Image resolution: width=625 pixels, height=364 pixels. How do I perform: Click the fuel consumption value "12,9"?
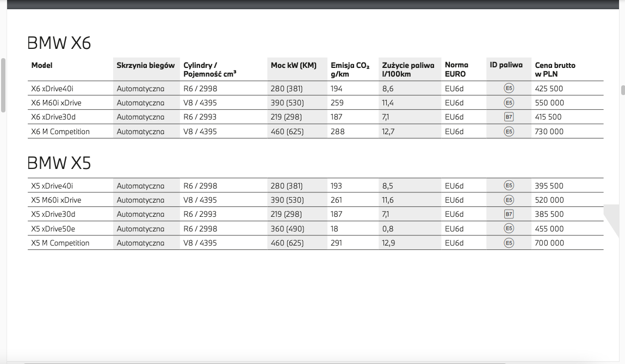click(388, 243)
